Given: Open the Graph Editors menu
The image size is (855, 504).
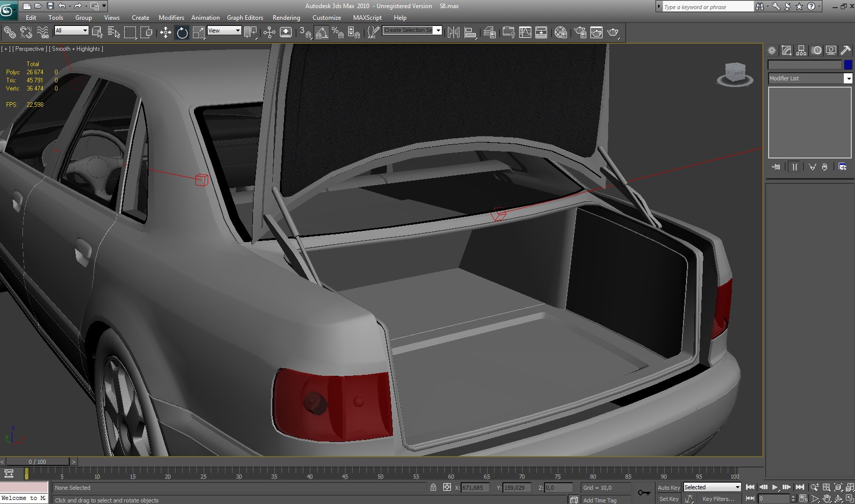Looking at the screenshot, I should pyautogui.click(x=245, y=18).
